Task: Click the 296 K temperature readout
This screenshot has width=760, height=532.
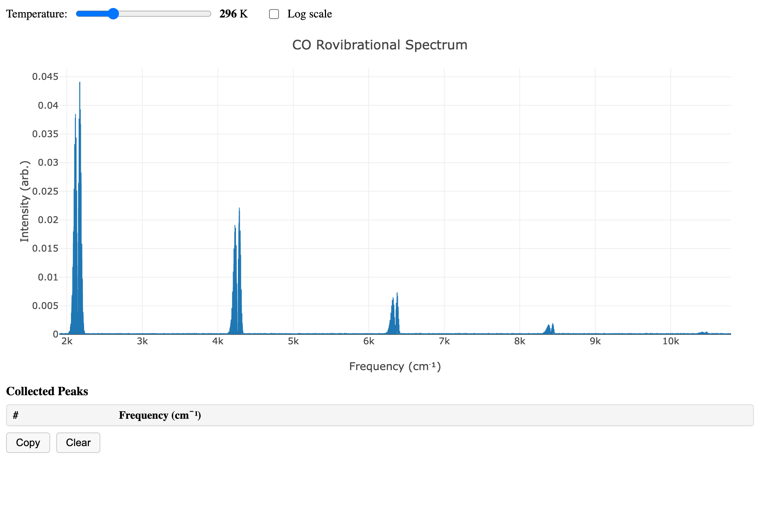Action: 233,14
